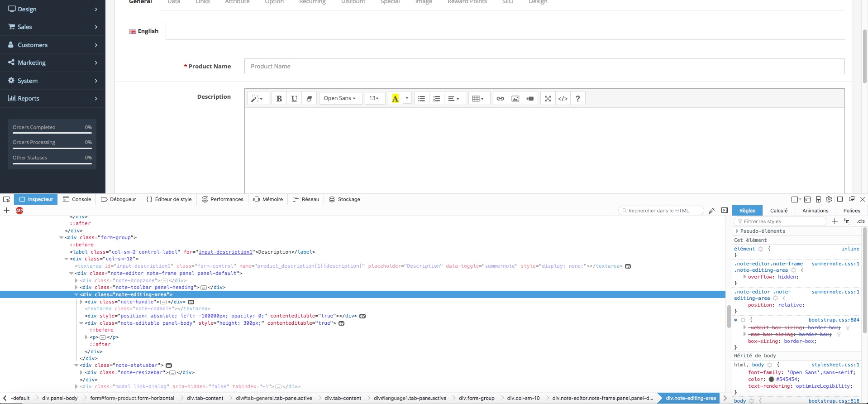Activate the element picker in devtools

(6, 199)
